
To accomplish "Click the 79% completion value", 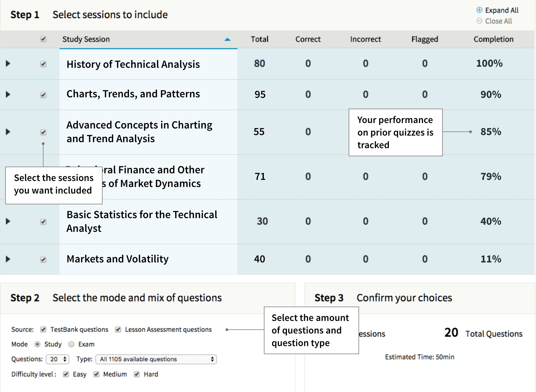I will coord(491,177).
